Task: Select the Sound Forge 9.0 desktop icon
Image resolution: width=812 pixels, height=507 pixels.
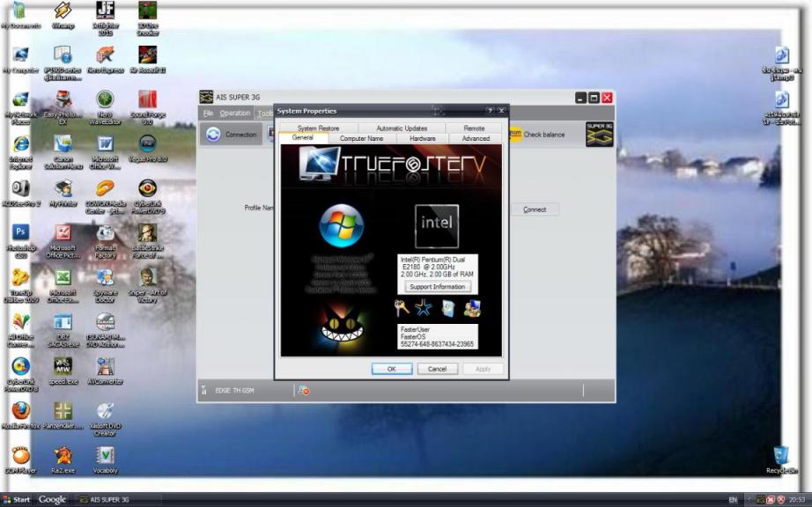Action: (x=148, y=107)
